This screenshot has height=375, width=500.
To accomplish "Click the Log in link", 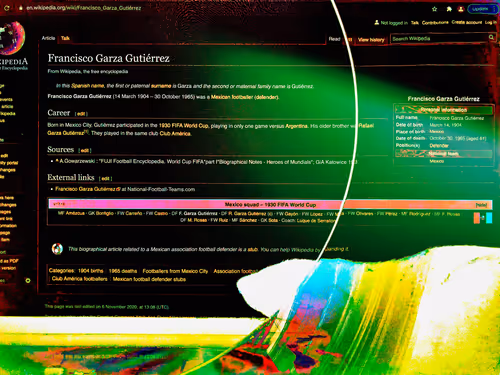I will [491, 22].
